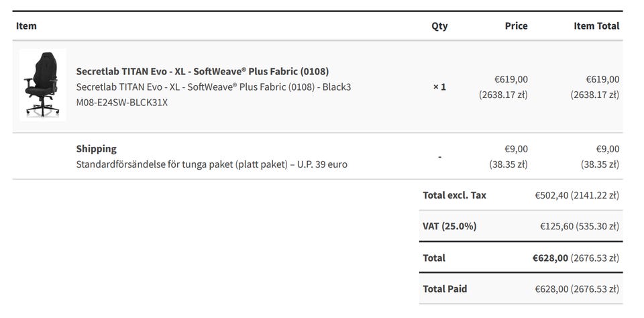Click the Qty column header
The image size is (644, 318).
439,26
